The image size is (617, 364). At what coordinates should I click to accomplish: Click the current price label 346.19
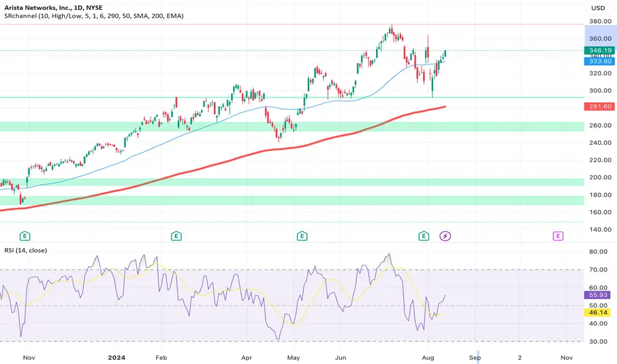coord(600,50)
